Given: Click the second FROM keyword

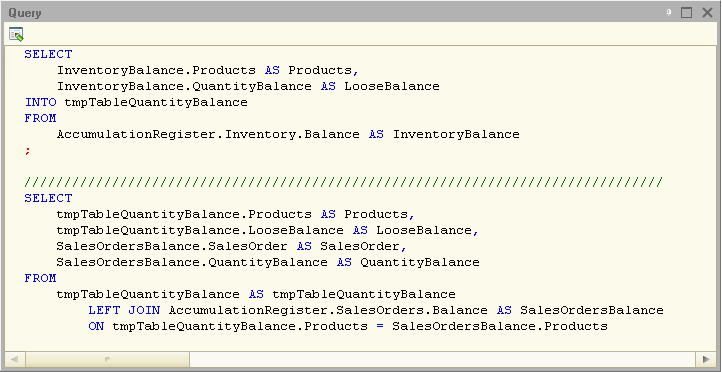Looking at the screenshot, I should (41, 279).
